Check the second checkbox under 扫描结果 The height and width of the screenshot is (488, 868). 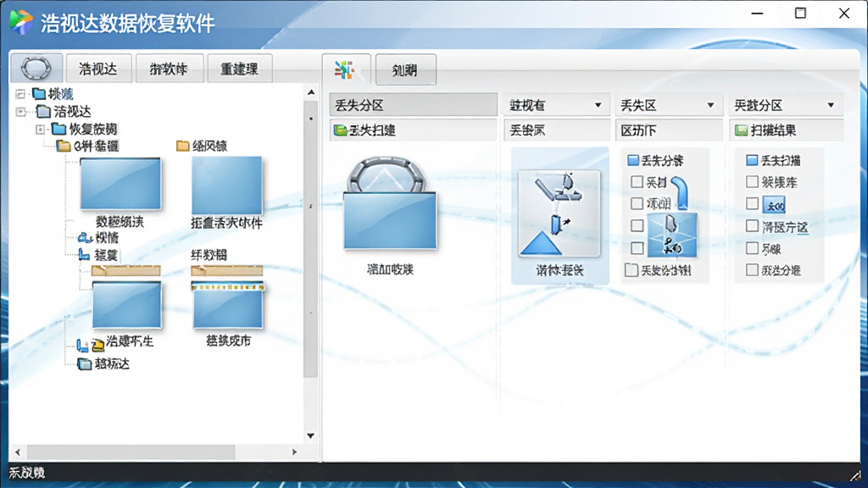click(752, 181)
